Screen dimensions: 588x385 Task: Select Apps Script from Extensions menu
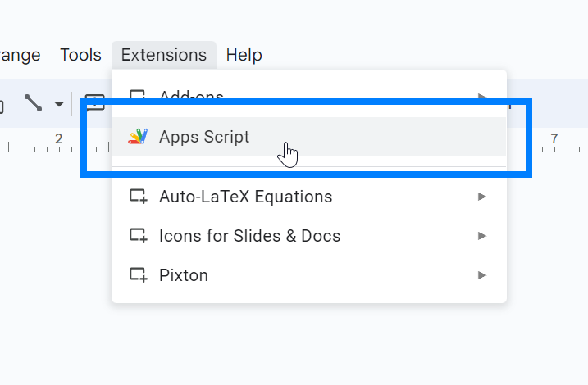coord(309,137)
